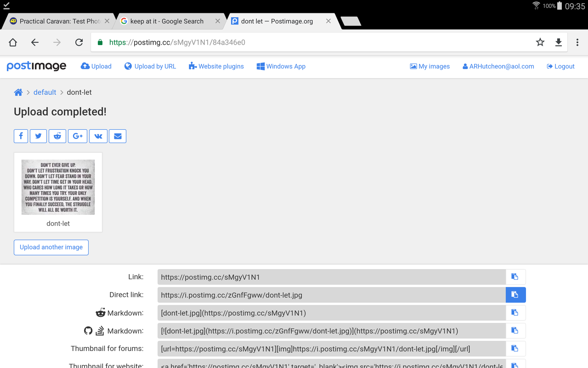Screen dimensions: 588x368
Task: Tap the Wi-Fi status icon
Action: 536,6
